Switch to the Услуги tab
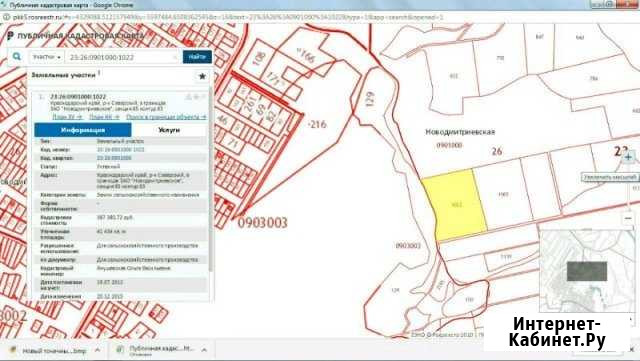The width and height of the screenshot is (640, 361). [169, 130]
